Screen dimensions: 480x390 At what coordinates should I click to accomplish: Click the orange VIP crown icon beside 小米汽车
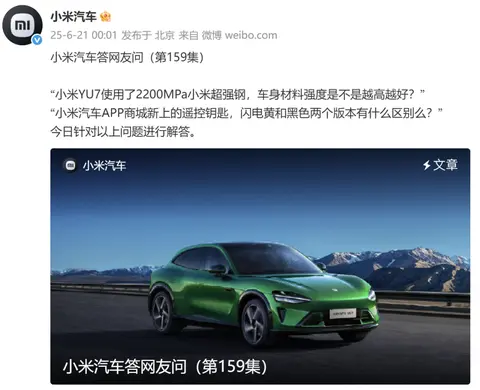click(x=105, y=16)
